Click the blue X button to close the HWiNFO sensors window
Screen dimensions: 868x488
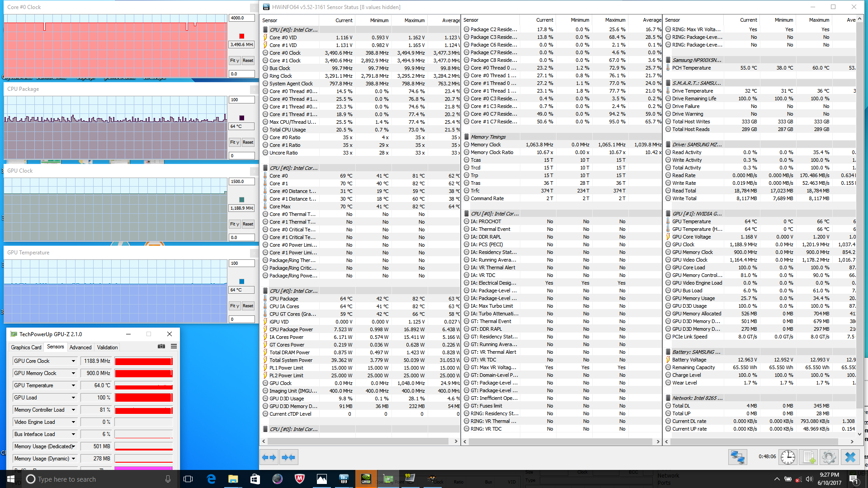(850, 457)
